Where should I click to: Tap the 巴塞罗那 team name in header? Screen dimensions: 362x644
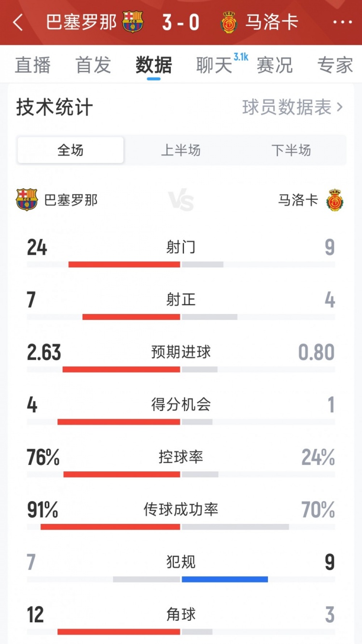click(x=82, y=22)
